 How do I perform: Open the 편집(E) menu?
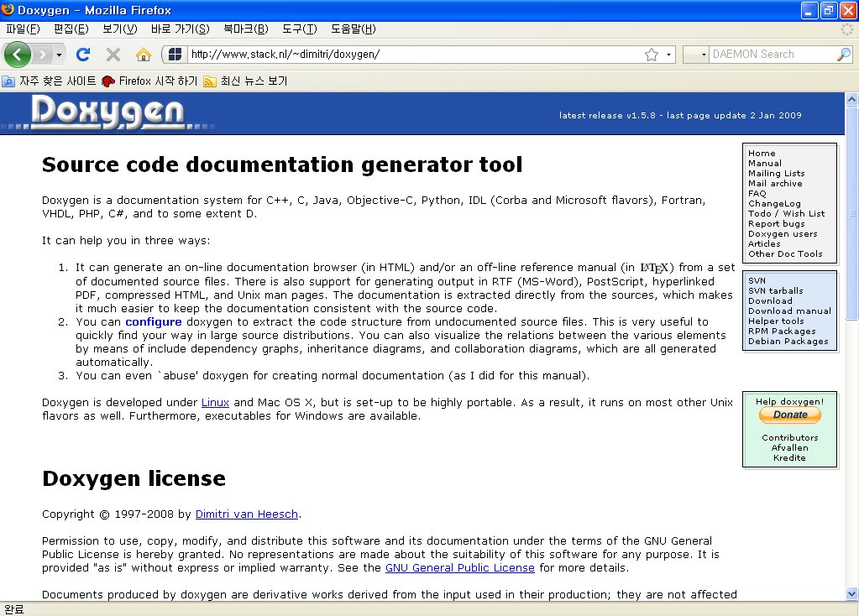click(x=71, y=29)
